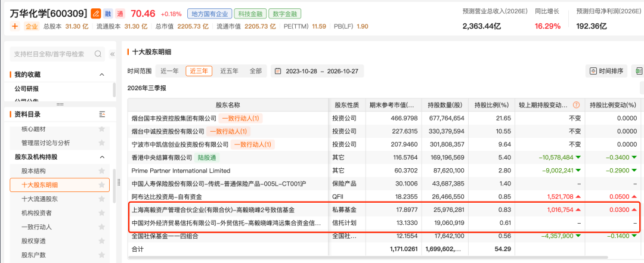Click the magnifier icon in the search box

[98, 54]
